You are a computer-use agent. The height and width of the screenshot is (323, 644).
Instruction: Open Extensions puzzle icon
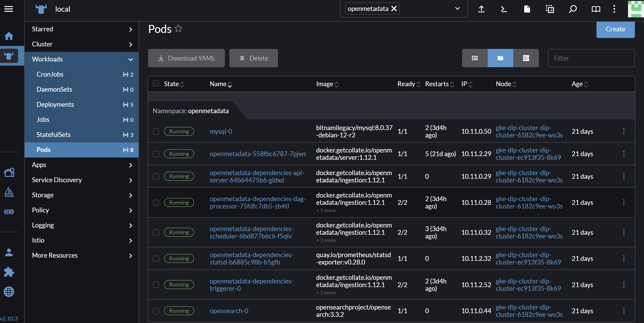(9, 272)
